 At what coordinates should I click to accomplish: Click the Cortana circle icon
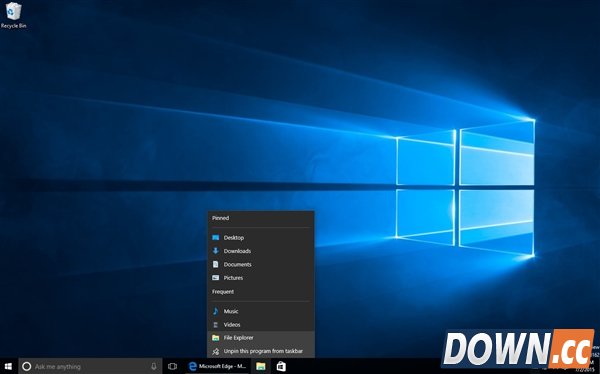point(26,366)
